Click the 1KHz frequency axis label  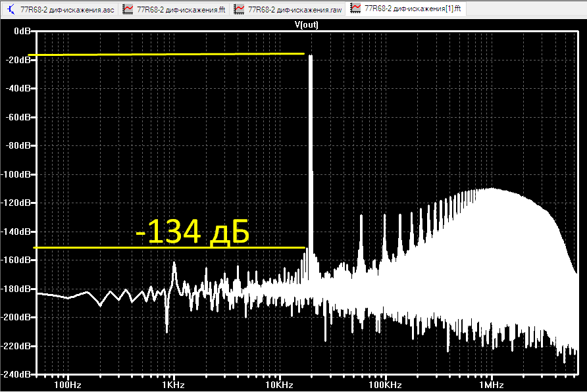tap(174, 385)
